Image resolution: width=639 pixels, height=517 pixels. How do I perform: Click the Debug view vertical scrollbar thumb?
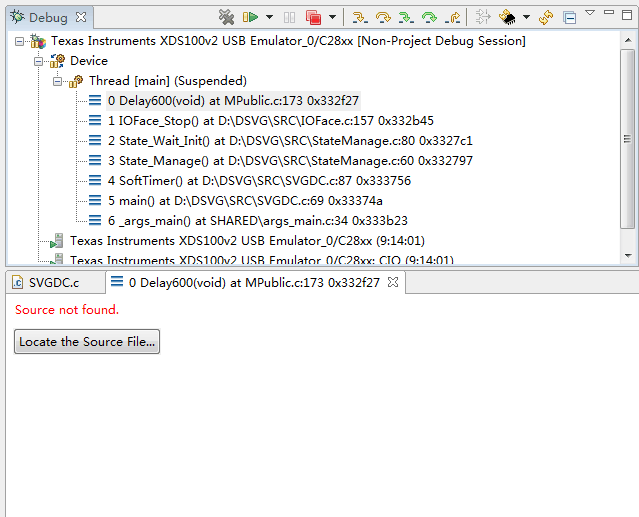628,139
